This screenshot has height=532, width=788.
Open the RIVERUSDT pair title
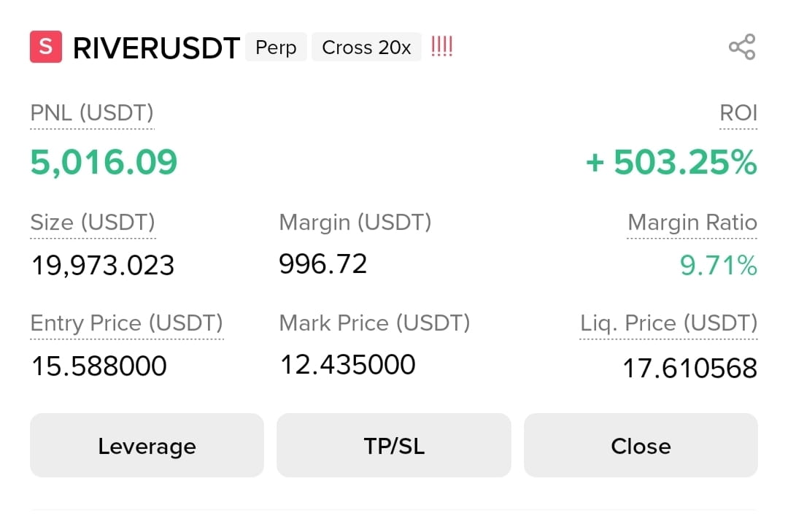(156, 48)
